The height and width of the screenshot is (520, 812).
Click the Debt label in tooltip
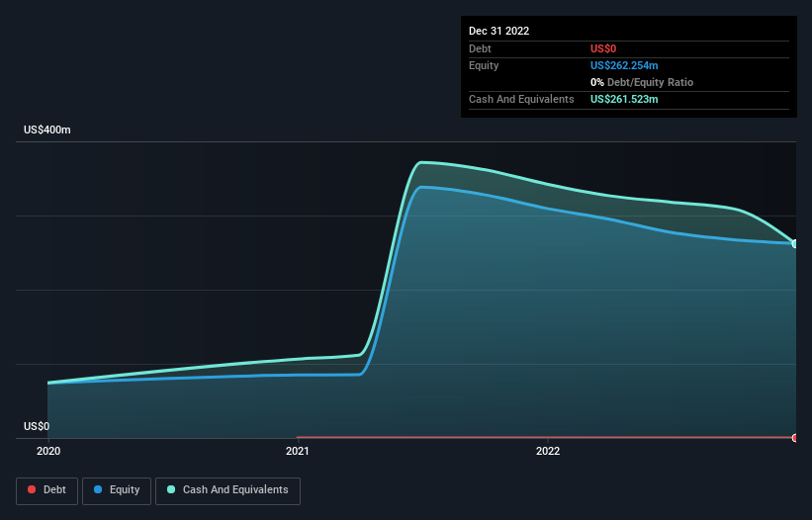(480, 48)
